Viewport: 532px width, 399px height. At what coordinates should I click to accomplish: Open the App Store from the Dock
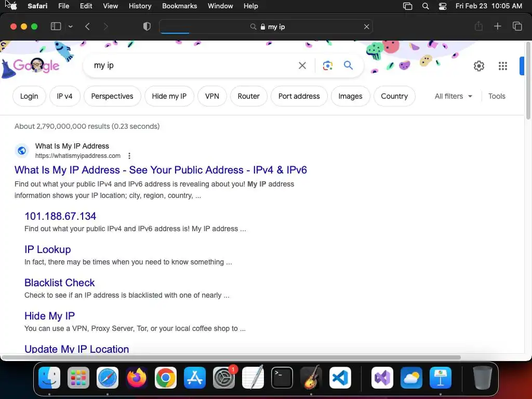195,378
